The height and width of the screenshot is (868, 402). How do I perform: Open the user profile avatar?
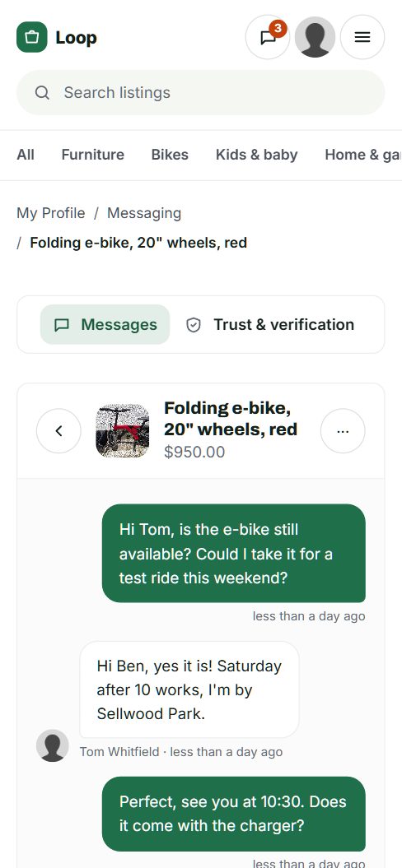click(315, 37)
